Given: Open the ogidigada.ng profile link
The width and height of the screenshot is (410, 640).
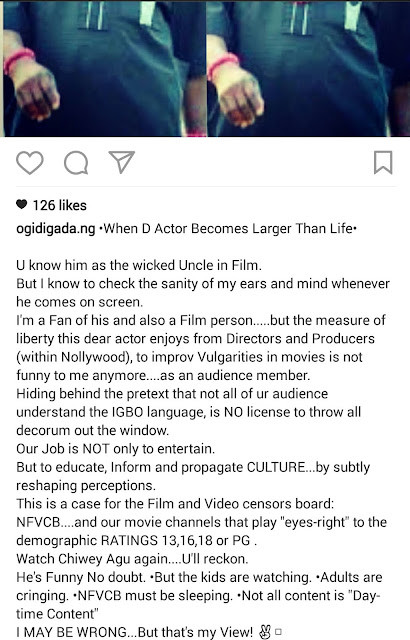Looking at the screenshot, I should 55,229.
